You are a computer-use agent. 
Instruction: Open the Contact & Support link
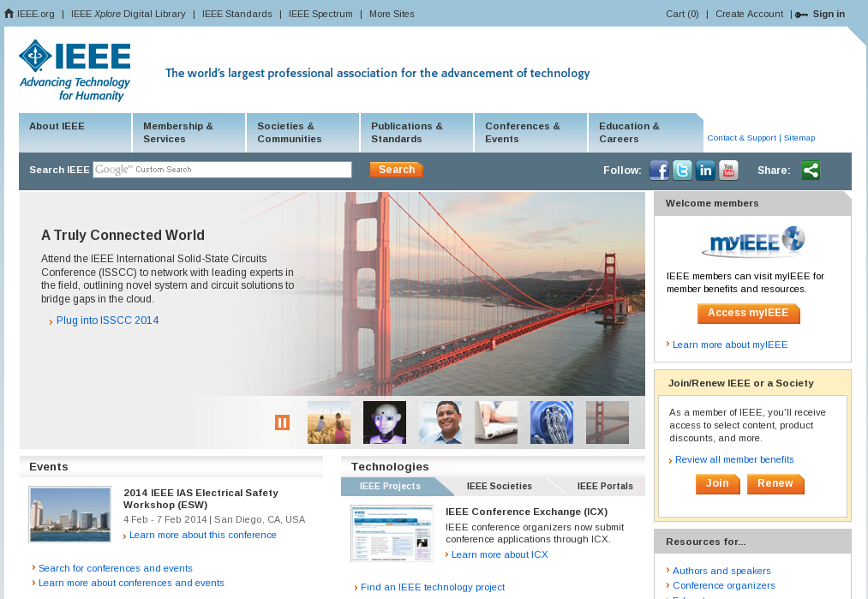coord(742,138)
